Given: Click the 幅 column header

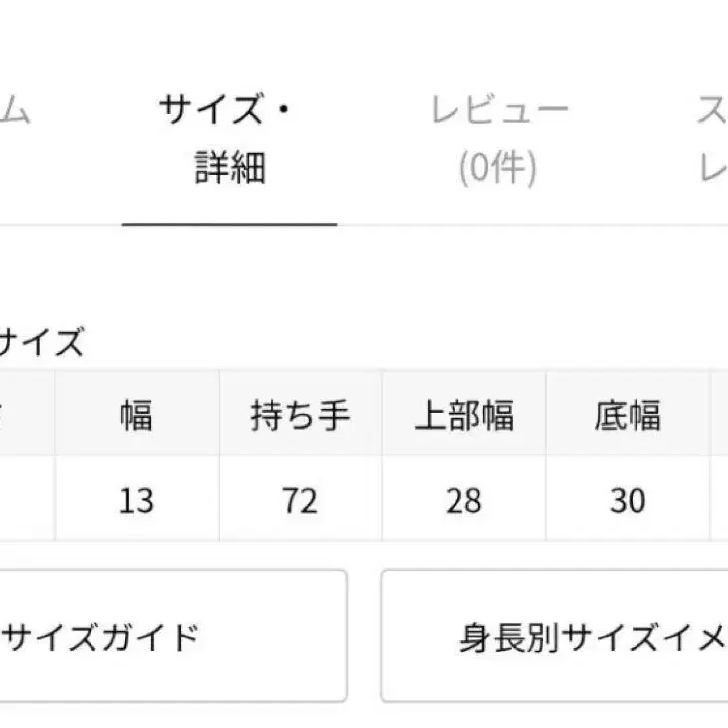Looking at the screenshot, I should pyautogui.click(x=136, y=415).
